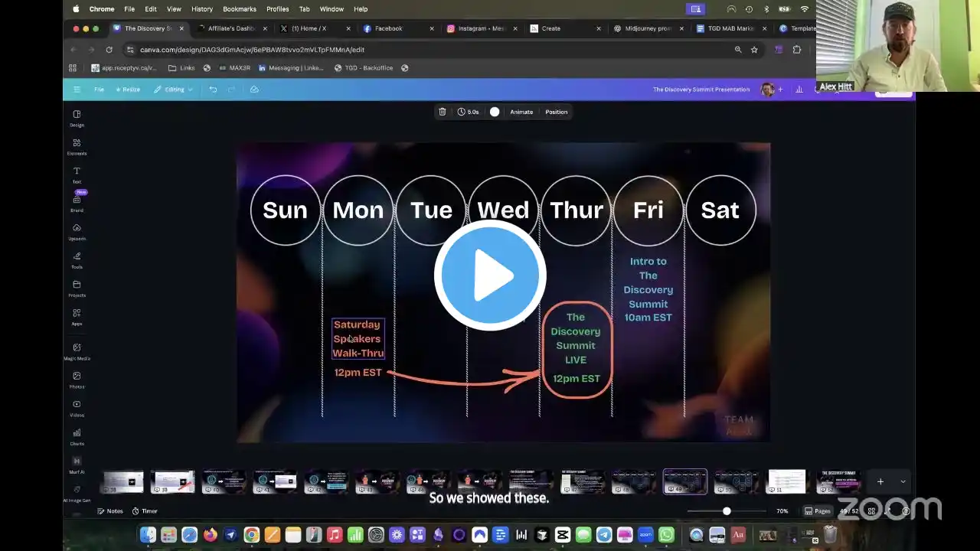Select the Text tool in the sidebar
The width and height of the screenshot is (980, 551).
77,174
